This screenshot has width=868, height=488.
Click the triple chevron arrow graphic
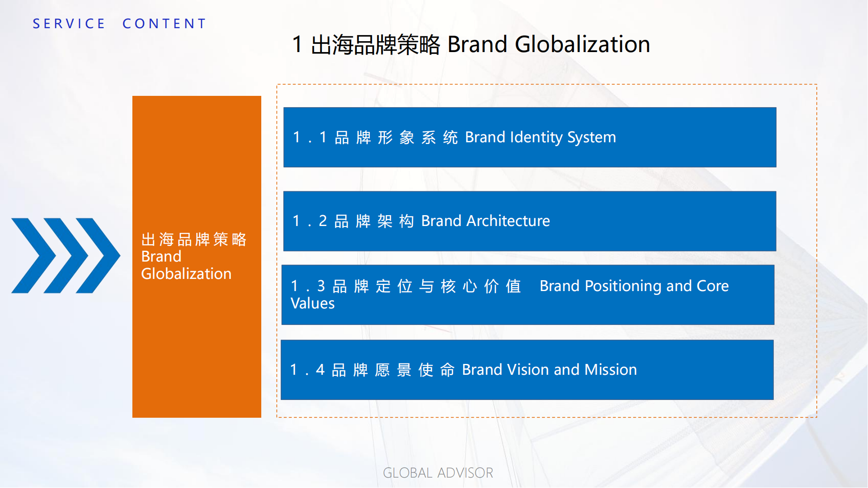click(x=66, y=255)
